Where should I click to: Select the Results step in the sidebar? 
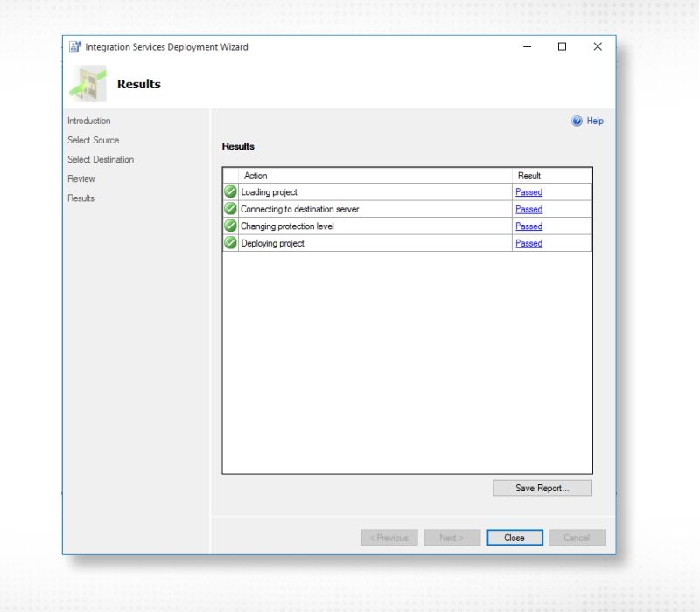click(80, 198)
